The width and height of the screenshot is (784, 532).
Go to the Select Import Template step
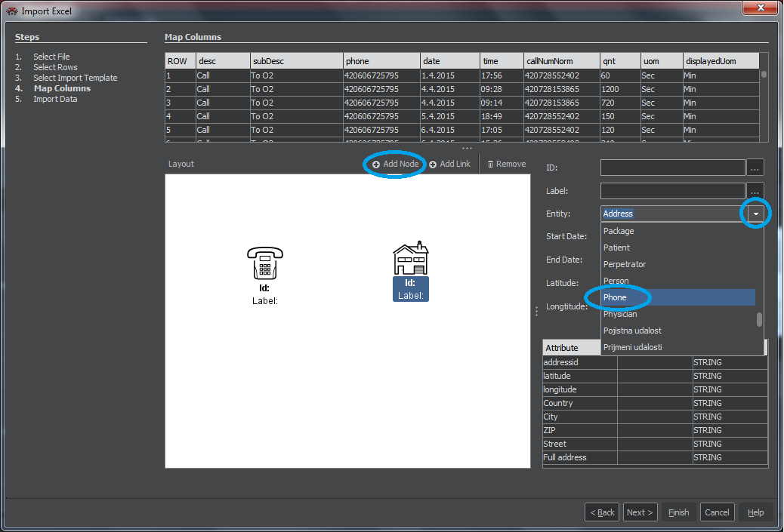pyautogui.click(x=75, y=78)
